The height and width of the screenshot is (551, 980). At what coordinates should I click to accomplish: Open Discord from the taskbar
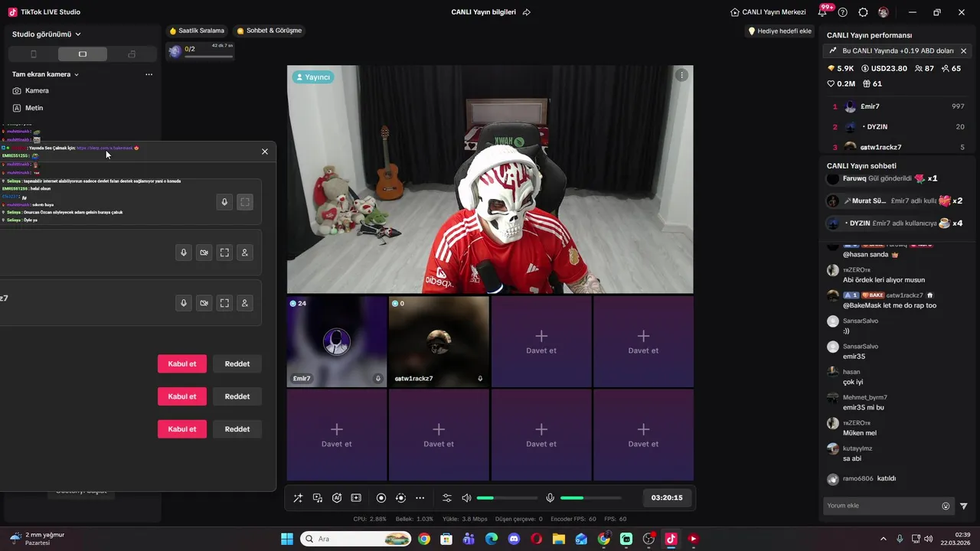[514, 539]
